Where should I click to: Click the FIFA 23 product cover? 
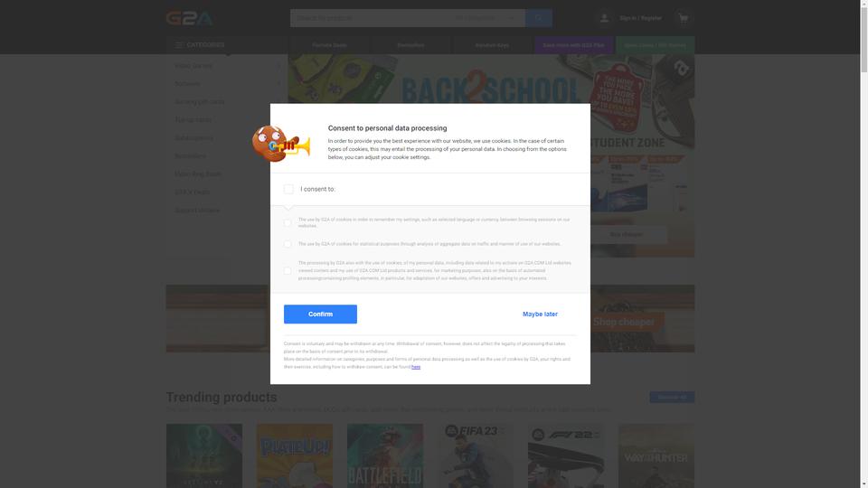[476, 455]
